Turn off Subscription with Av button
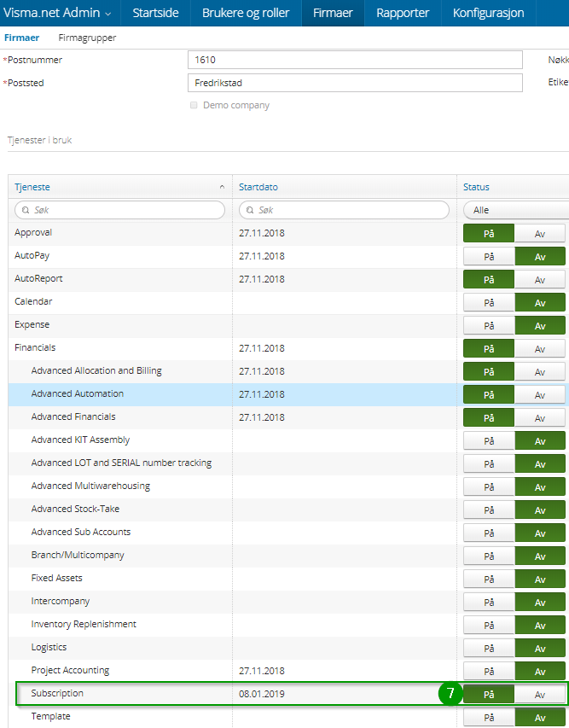569x728 pixels. tap(540, 694)
